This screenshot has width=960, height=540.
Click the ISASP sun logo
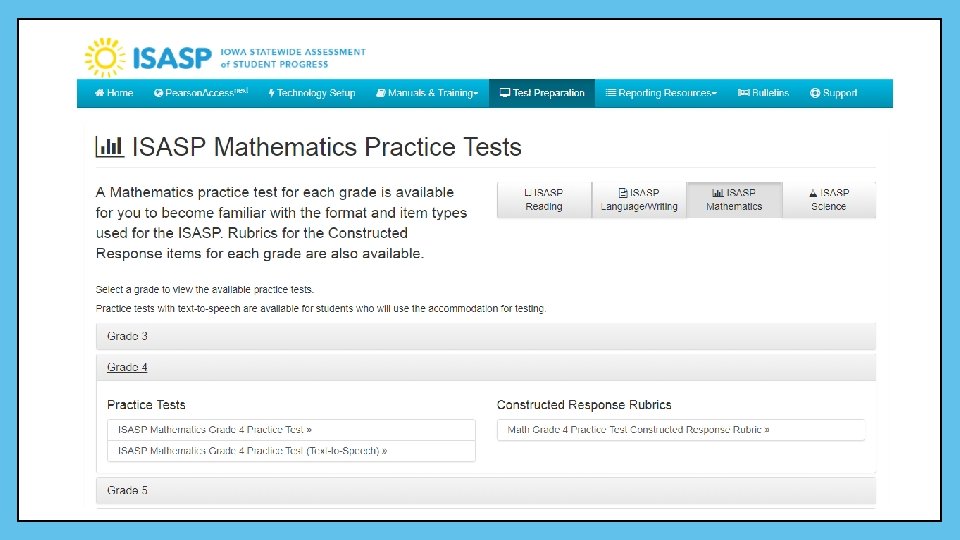105,58
